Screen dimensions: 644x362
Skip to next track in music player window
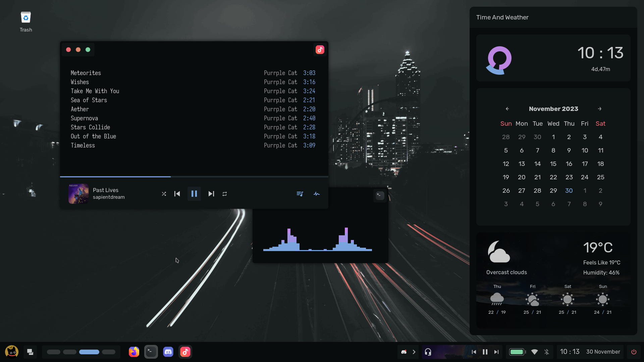click(x=211, y=194)
